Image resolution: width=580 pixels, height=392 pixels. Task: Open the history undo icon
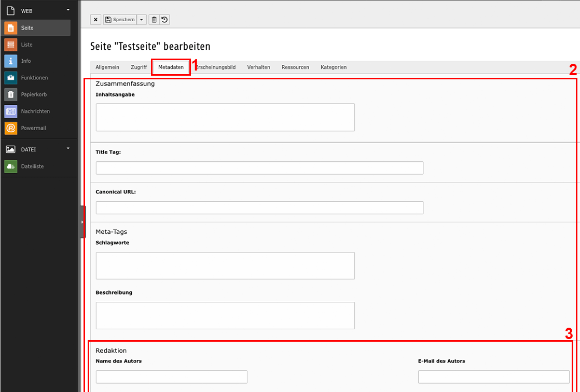(164, 20)
